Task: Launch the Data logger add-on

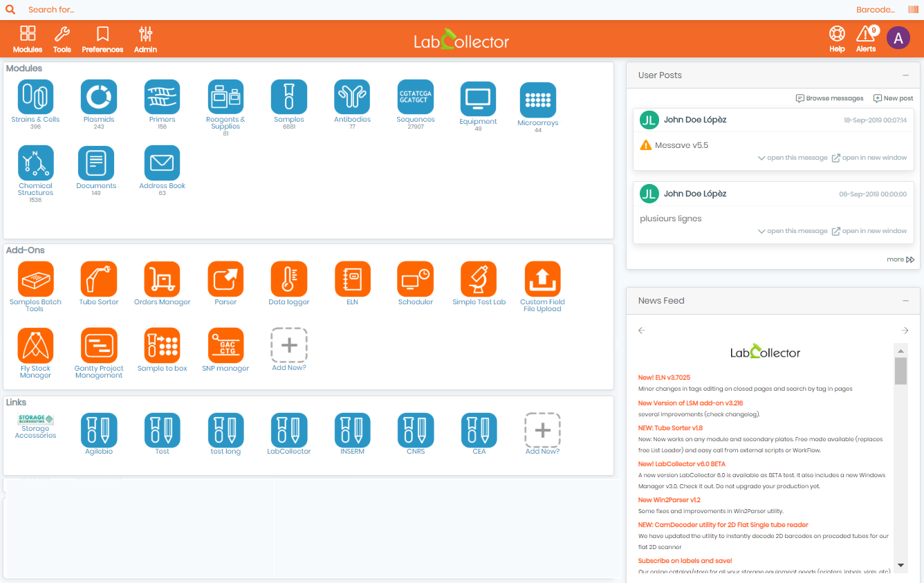Action: (289, 279)
